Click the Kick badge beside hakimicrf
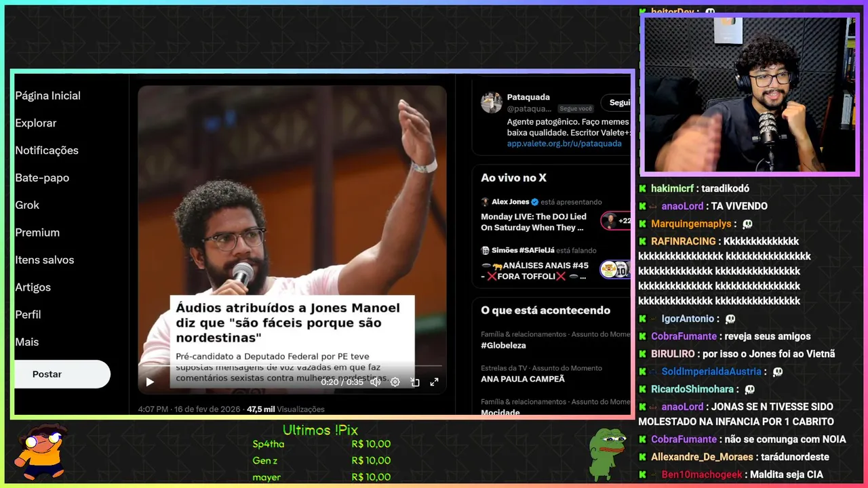 (642, 188)
